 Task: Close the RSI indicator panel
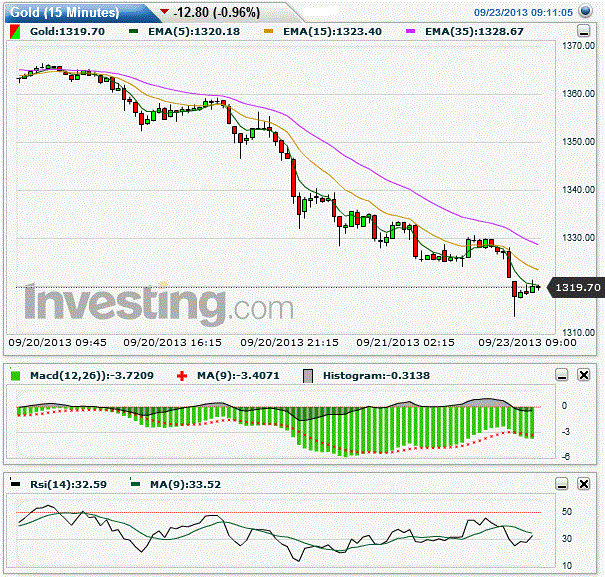tap(584, 484)
